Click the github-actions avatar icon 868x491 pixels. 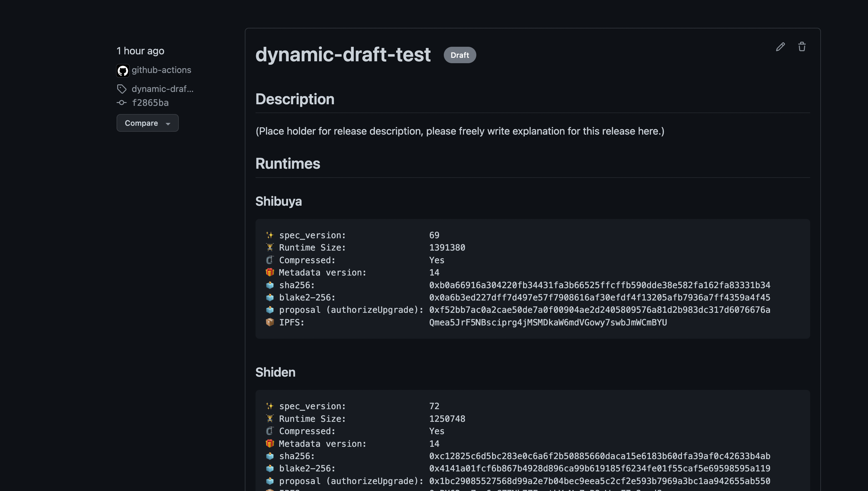(123, 70)
